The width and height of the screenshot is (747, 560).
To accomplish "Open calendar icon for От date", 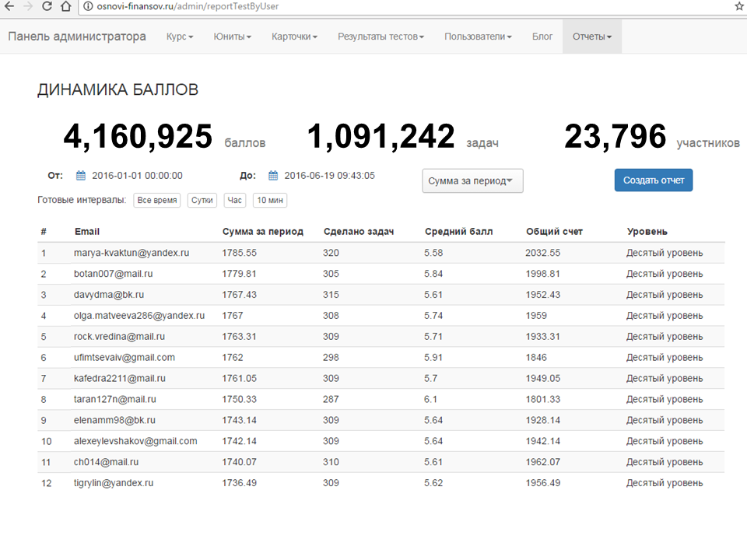I will click(81, 176).
